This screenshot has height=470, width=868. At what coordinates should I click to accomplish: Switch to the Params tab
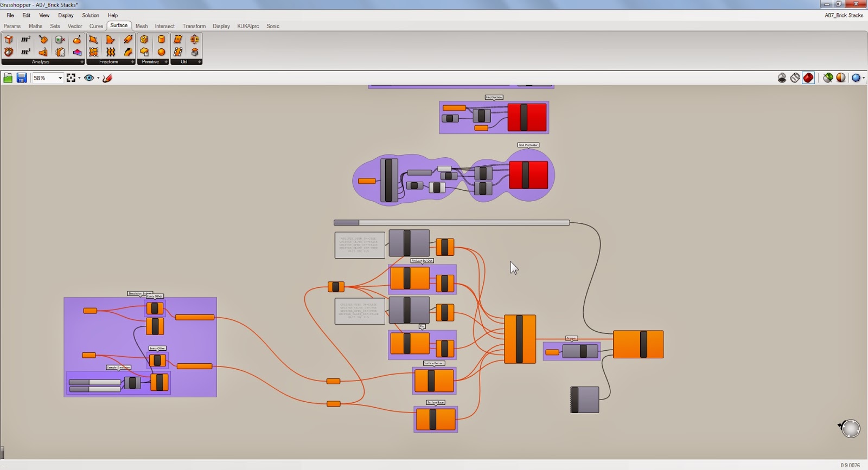click(x=12, y=26)
